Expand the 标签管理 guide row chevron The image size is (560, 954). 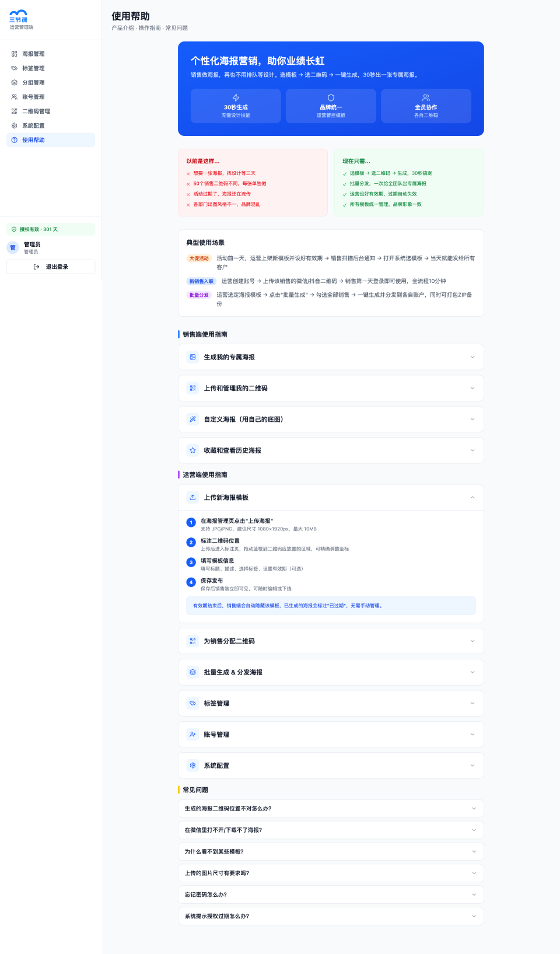pos(473,703)
